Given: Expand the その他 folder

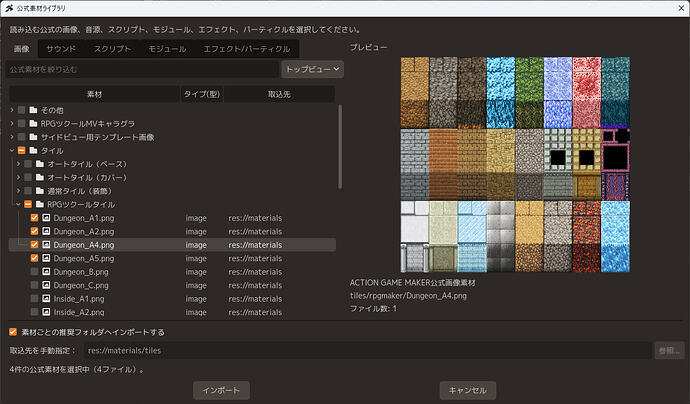Looking at the screenshot, I should pyautogui.click(x=12, y=110).
